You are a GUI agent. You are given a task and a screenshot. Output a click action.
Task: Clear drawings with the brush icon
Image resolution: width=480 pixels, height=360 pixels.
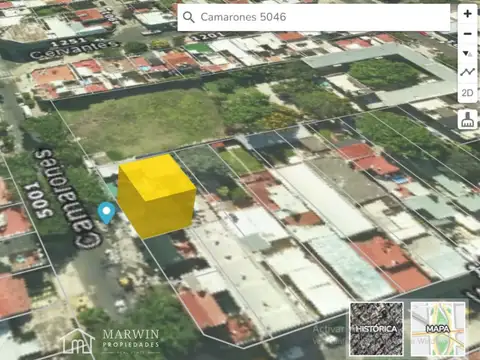coord(467,119)
